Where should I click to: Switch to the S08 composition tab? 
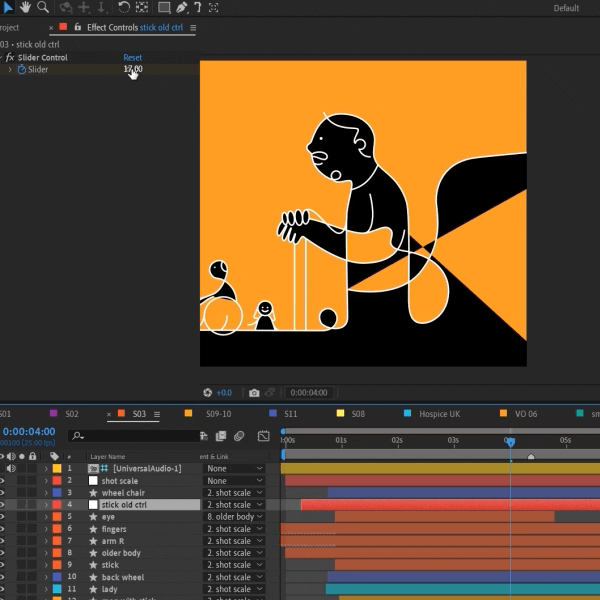point(358,414)
